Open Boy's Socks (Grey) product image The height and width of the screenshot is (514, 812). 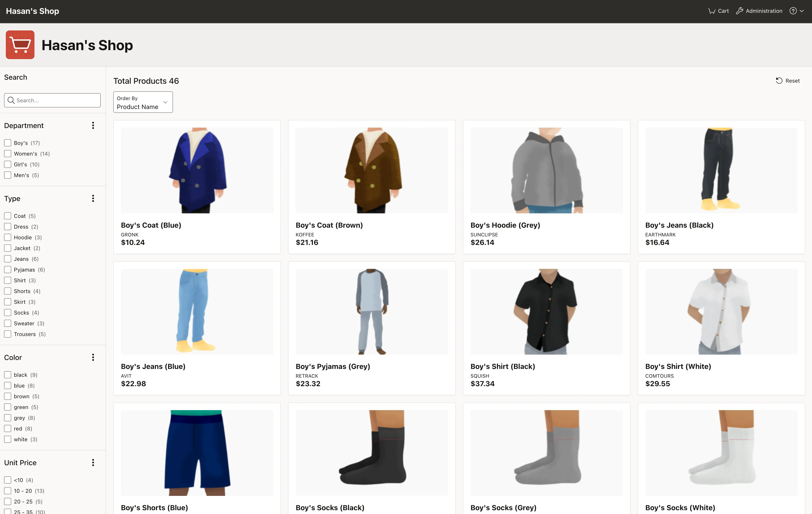pyautogui.click(x=547, y=453)
